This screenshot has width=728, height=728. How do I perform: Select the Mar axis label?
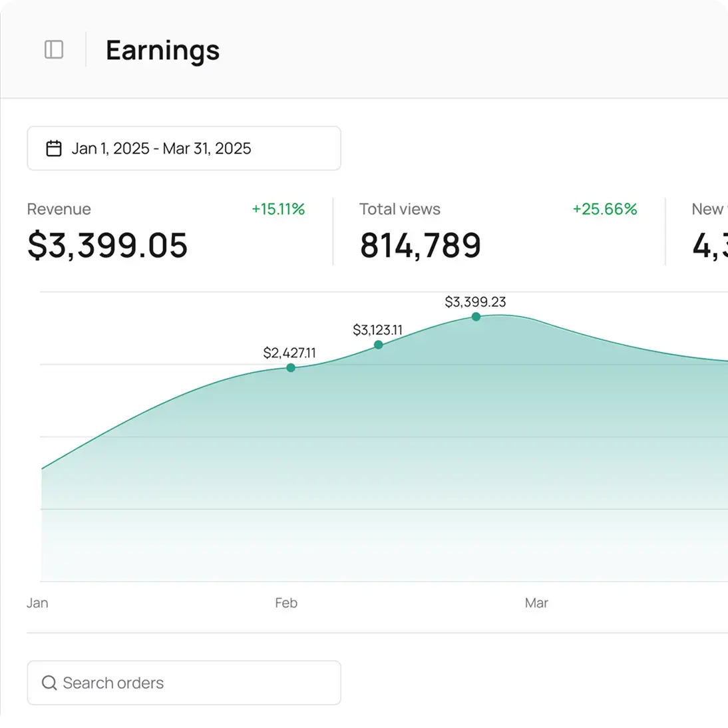pyautogui.click(x=536, y=603)
